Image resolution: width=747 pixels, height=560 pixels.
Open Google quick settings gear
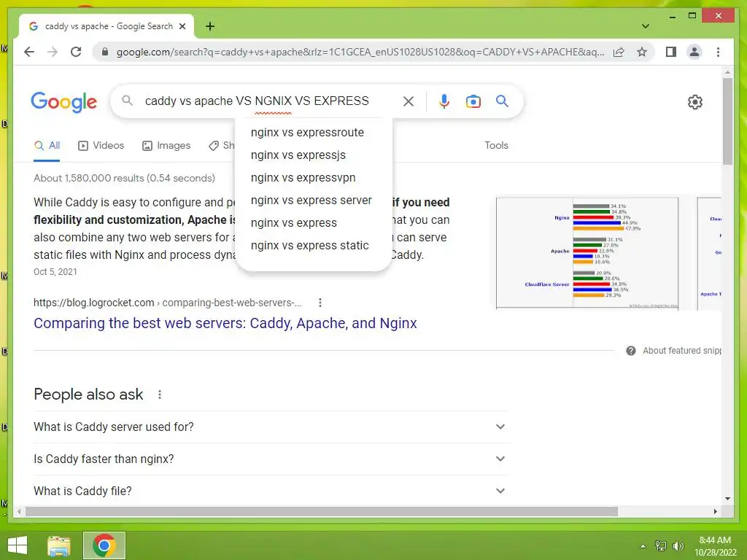tap(694, 102)
